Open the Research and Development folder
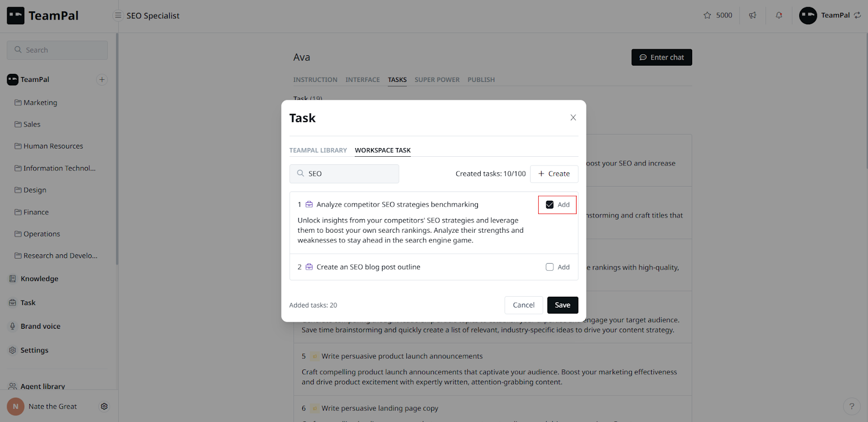 [56, 255]
